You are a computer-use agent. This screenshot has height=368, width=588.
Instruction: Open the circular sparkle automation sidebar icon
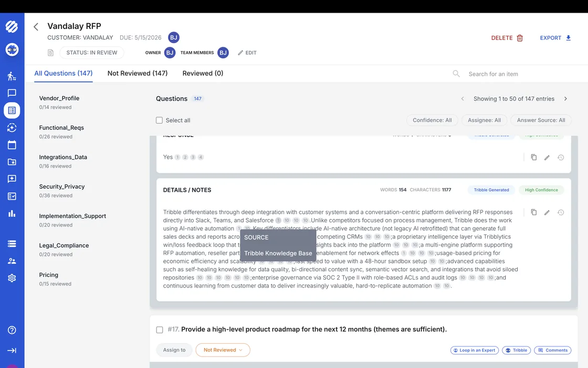[12, 128]
